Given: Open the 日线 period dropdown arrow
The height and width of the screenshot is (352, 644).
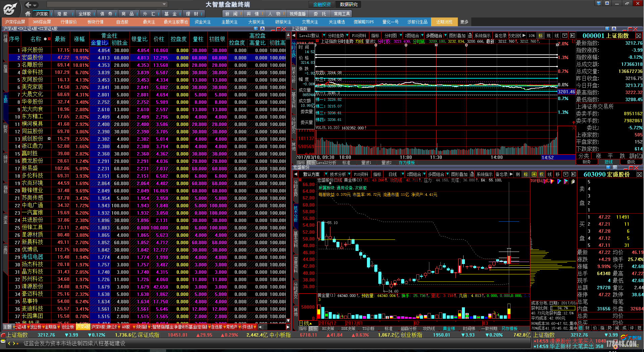Looking at the screenshot, I should [402, 174].
